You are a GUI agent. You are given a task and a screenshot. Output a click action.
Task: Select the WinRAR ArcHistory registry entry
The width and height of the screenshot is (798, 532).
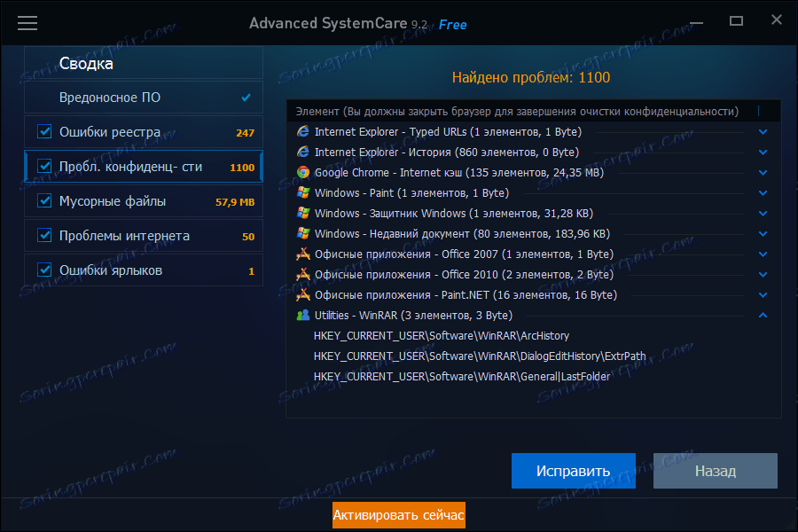click(x=442, y=335)
